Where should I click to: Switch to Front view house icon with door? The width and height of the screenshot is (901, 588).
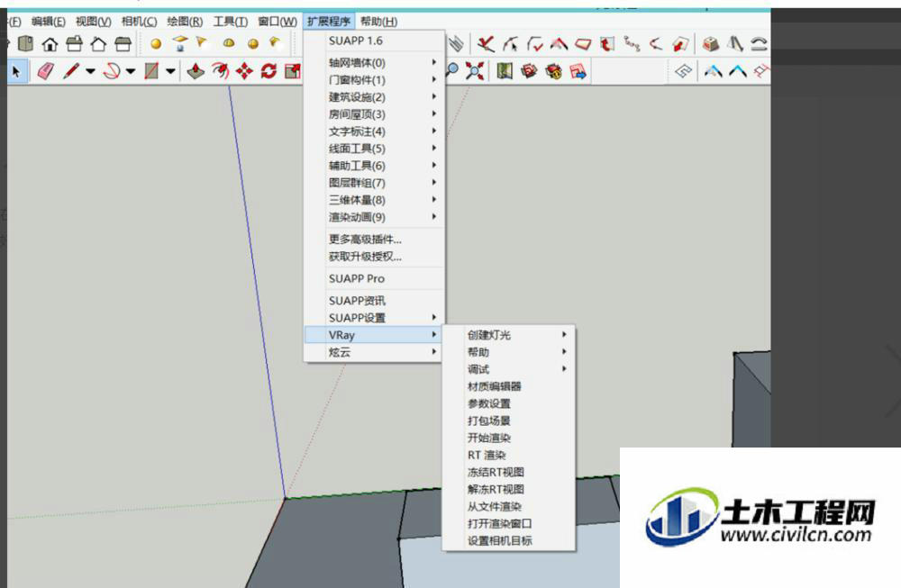click(50, 43)
